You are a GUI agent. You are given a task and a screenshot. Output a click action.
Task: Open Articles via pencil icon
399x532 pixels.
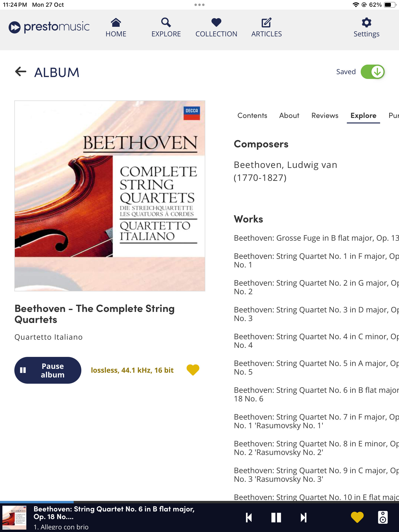(x=266, y=23)
